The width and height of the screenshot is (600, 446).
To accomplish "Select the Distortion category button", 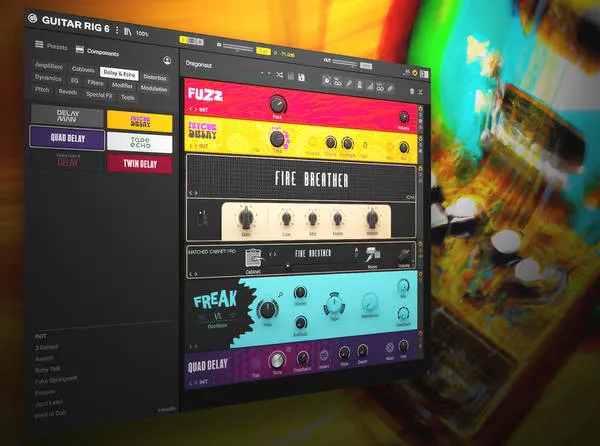I will pos(155,77).
